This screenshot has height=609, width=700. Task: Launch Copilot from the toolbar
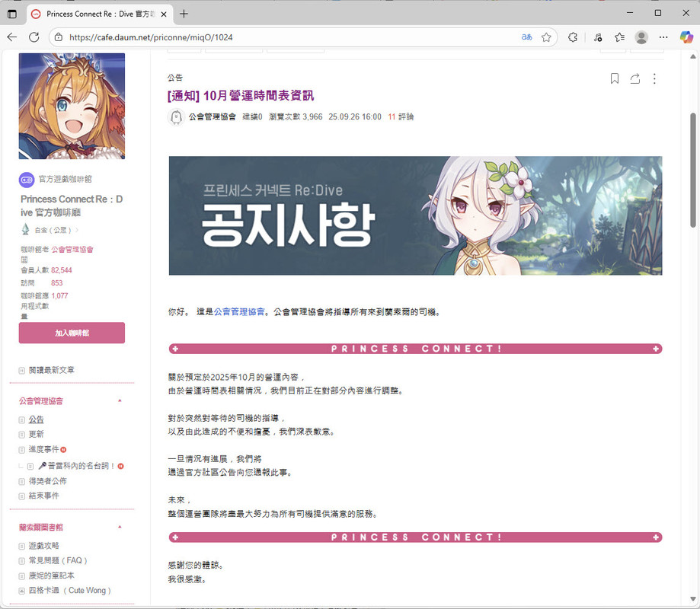[x=686, y=37]
